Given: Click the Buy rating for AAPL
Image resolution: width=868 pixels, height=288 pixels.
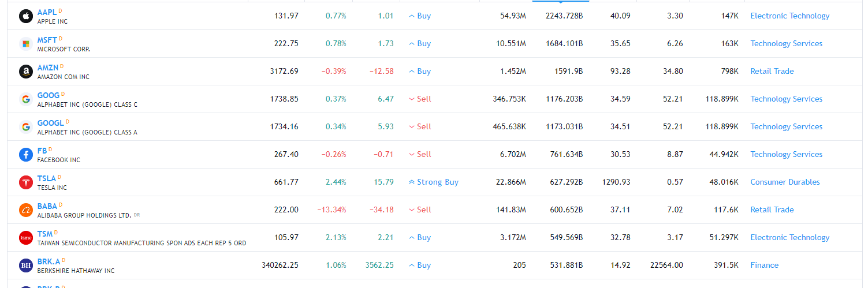Looking at the screenshot, I should coord(420,16).
